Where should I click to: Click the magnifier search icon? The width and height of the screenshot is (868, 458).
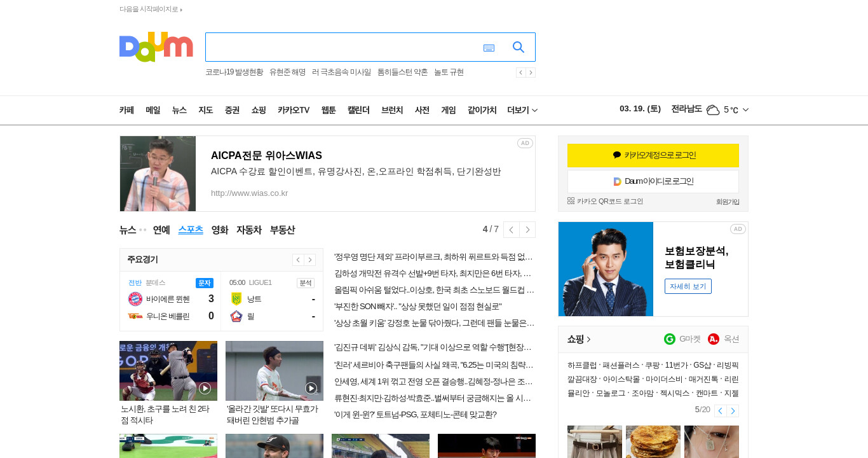tap(519, 47)
